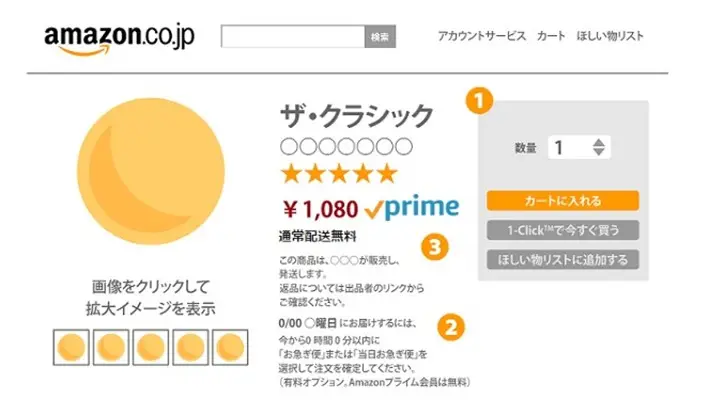
Task: Open アカウントサービス menu
Action: [x=482, y=36]
